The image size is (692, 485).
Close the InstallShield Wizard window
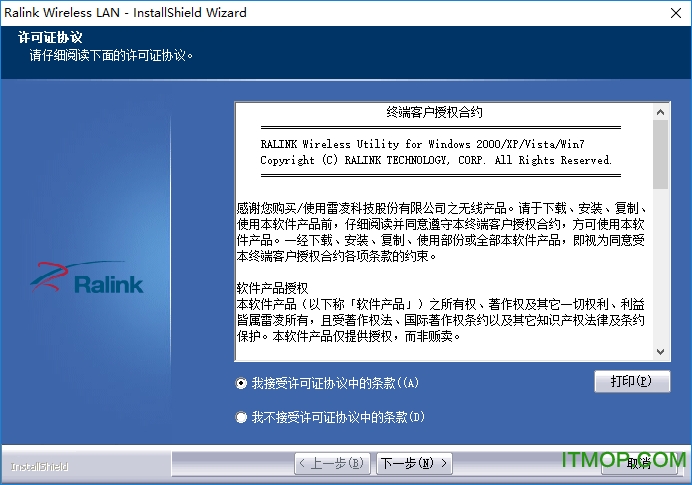tap(676, 13)
